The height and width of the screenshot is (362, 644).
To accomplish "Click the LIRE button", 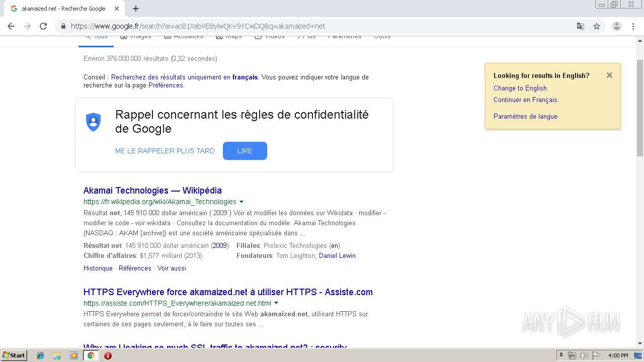I will pos(245,151).
